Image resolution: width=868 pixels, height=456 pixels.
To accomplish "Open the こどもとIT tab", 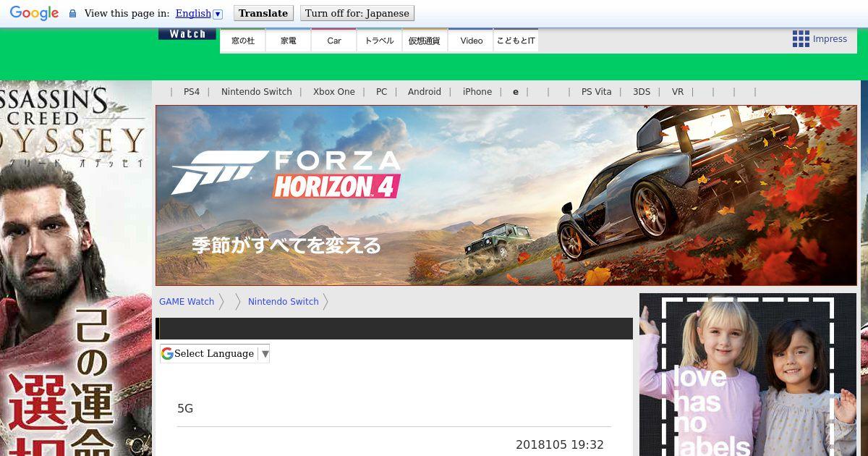I will [516, 41].
